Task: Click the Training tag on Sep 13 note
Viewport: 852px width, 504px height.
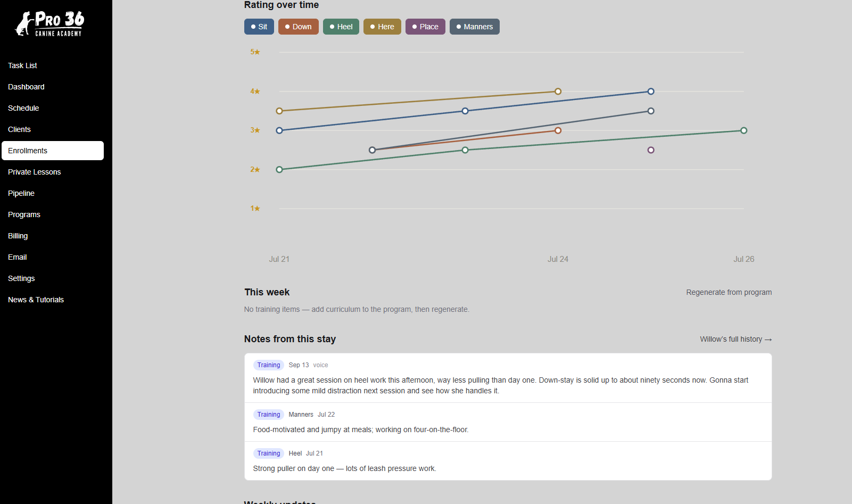Action: 269,365
